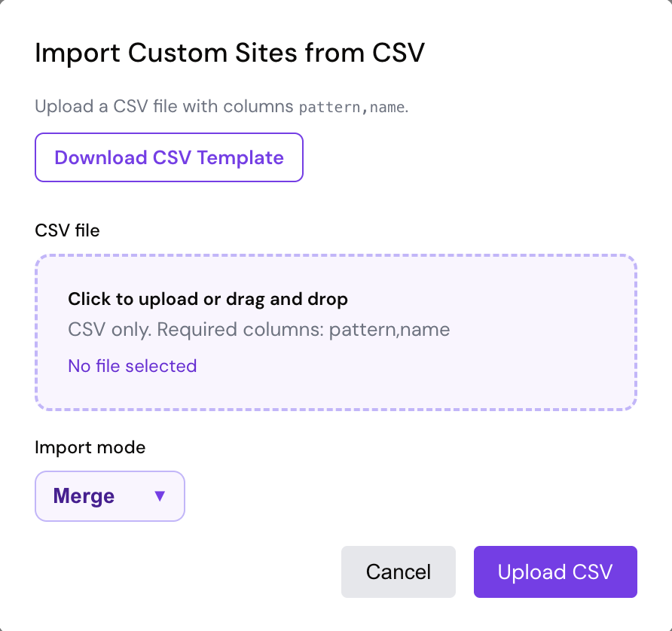Click 'CSV only. Required columns' text area
This screenshot has width=672, height=631.
click(258, 329)
